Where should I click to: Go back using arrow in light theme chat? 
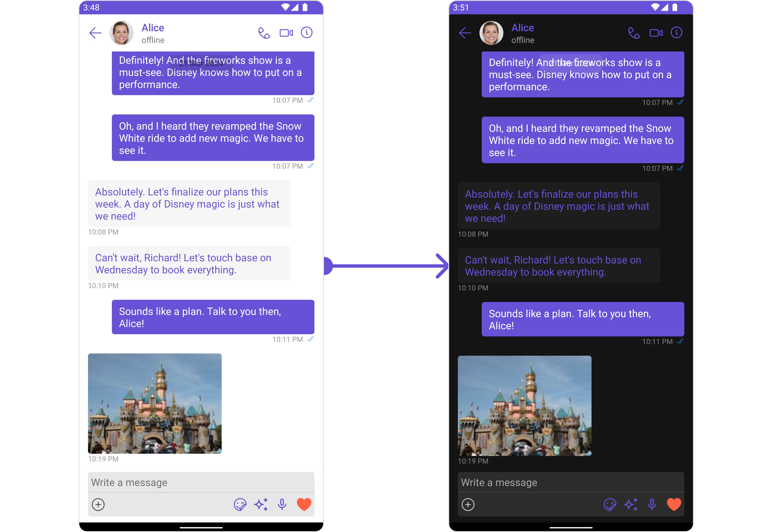[95, 33]
